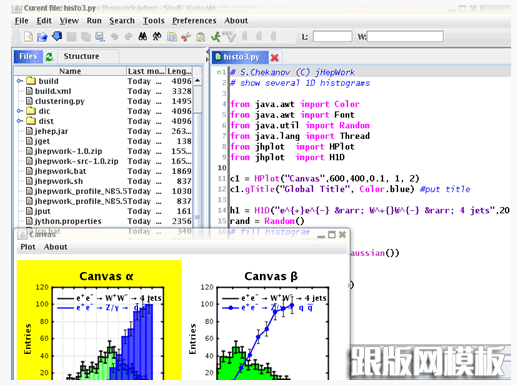
Task: Select the dist folder icon
Action: (x=31, y=121)
